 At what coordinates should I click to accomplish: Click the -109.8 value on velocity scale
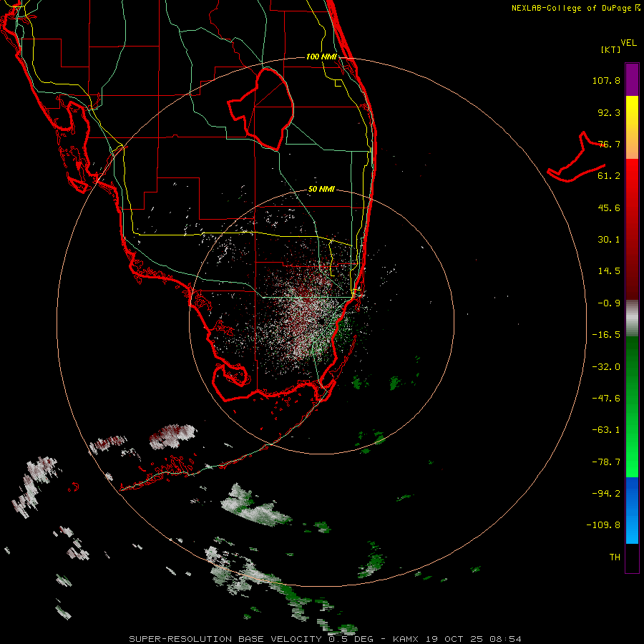tap(603, 525)
